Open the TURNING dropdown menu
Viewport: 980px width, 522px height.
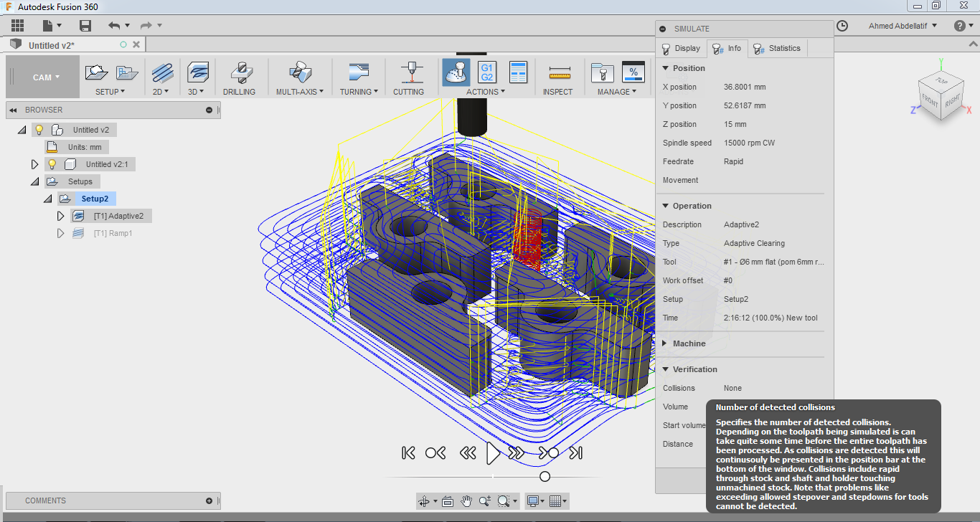coord(359,92)
